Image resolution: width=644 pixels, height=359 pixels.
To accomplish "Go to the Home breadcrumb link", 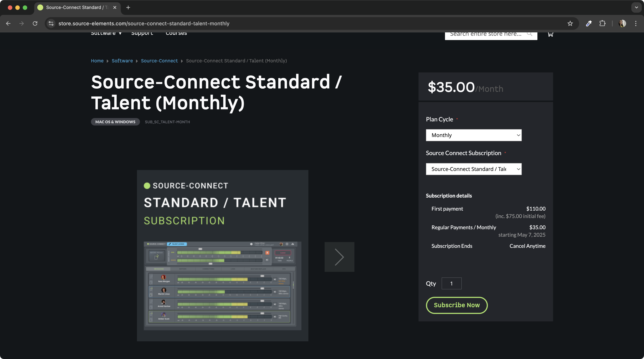I will (97, 61).
